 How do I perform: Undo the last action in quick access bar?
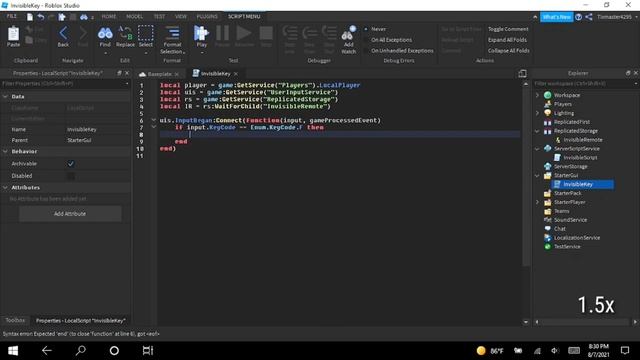tap(41, 17)
